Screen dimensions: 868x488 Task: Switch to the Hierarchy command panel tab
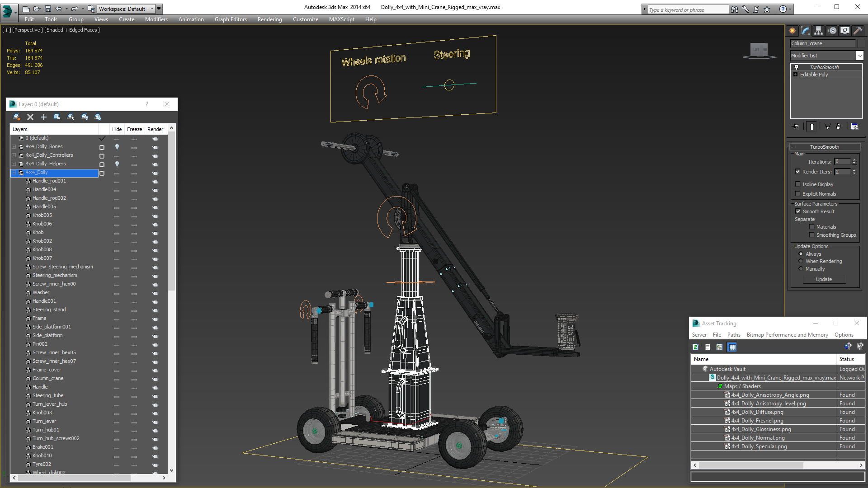[819, 31]
